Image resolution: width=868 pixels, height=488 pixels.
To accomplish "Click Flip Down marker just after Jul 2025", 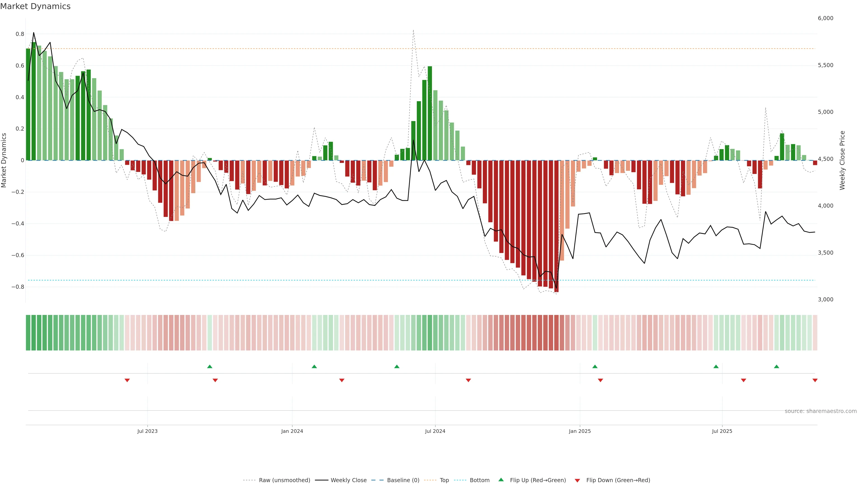I will click(x=743, y=380).
